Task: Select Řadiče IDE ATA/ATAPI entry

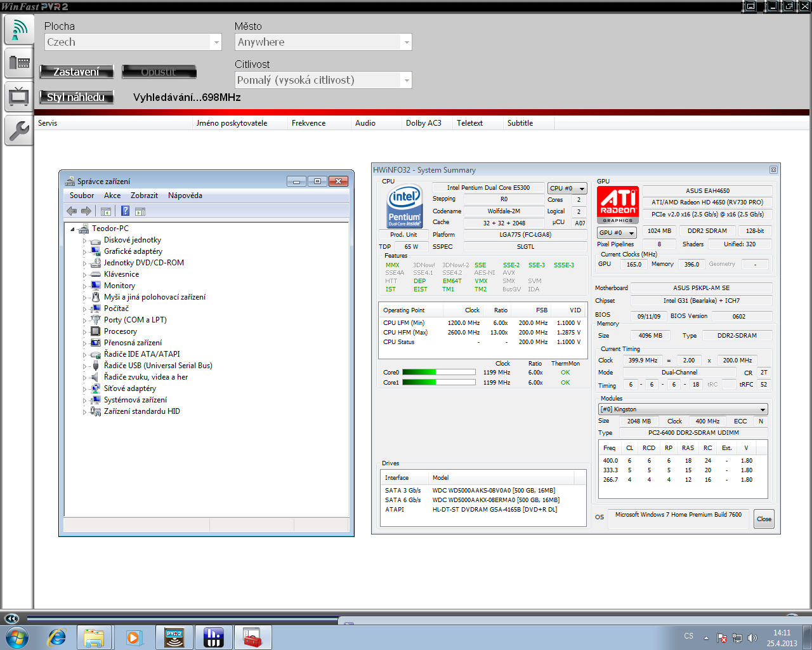Action: point(141,354)
